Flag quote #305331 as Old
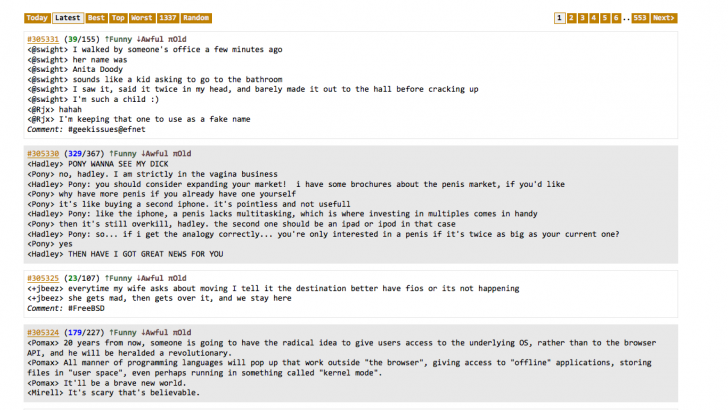The height and width of the screenshot is (410, 728). pyautogui.click(x=177, y=39)
